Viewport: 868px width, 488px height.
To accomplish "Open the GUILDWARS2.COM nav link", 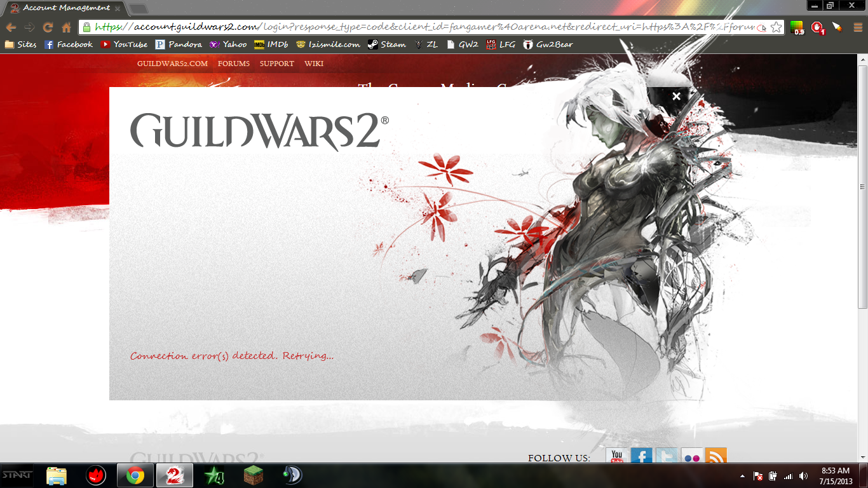I will tap(172, 64).
